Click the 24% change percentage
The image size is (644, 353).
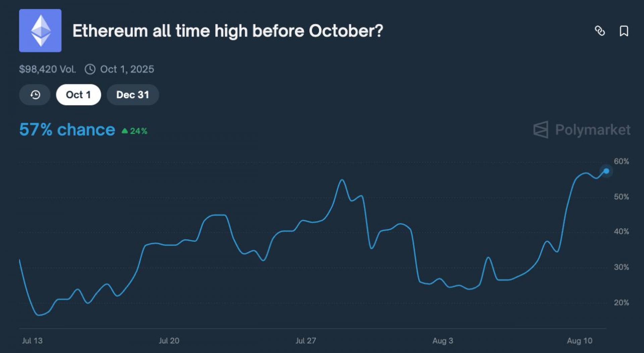pyautogui.click(x=139, y=131)
